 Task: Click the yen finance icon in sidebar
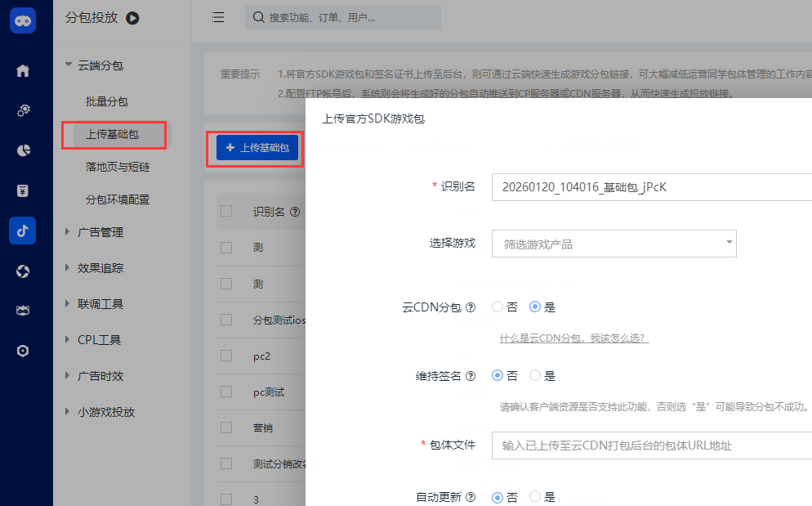coord(23,190)
